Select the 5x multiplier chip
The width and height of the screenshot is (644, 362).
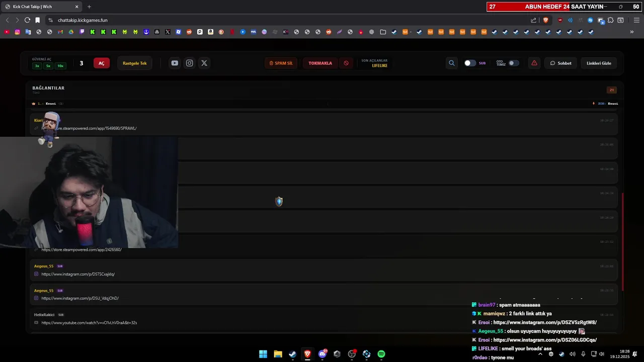coord(48,66)
